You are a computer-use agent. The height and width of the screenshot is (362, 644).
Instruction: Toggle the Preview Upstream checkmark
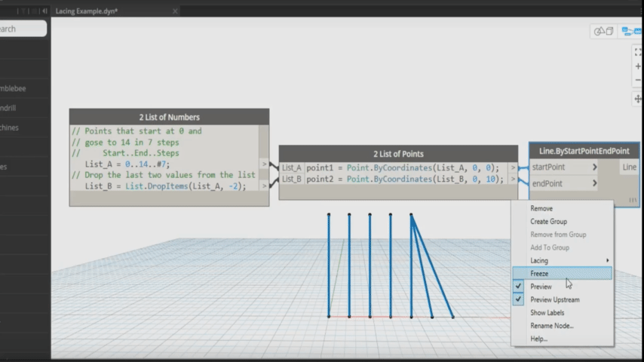tap(518, 299)
